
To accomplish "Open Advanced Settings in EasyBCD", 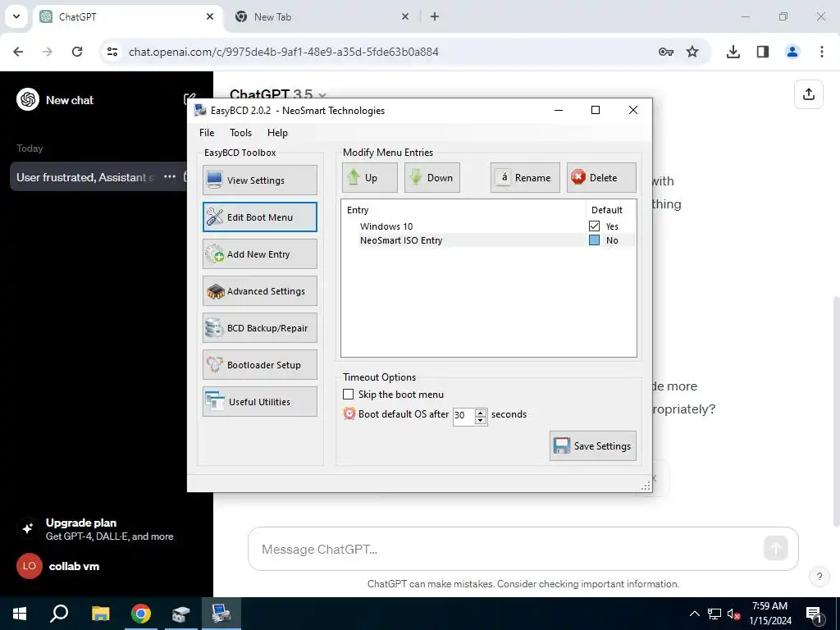I will coord(260,291).
